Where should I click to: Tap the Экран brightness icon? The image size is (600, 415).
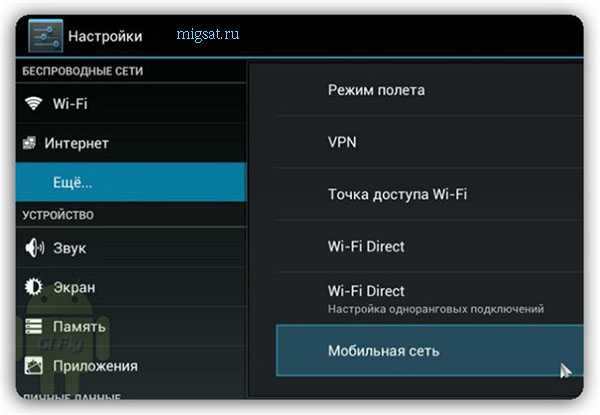tap(34, 287)
